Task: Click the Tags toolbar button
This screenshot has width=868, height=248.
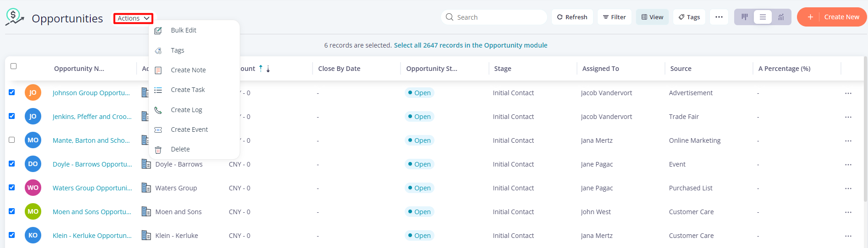Action: tap(689, 17)
